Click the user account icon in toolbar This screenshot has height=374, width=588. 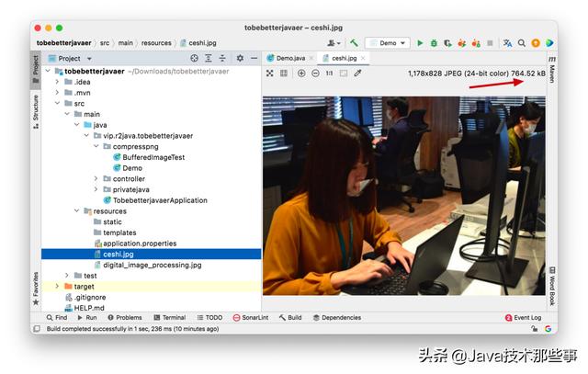coord(333,43)
